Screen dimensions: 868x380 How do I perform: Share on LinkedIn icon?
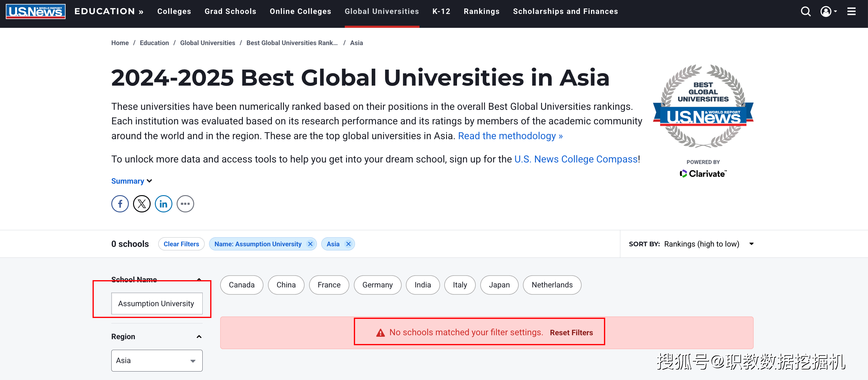(x=163, y=204)
